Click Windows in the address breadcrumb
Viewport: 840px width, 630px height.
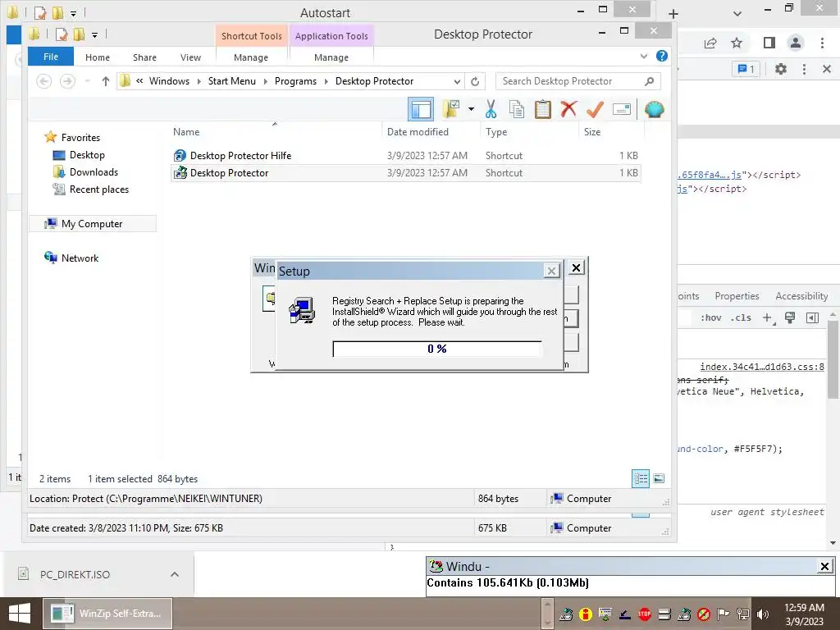pos(169,81)
